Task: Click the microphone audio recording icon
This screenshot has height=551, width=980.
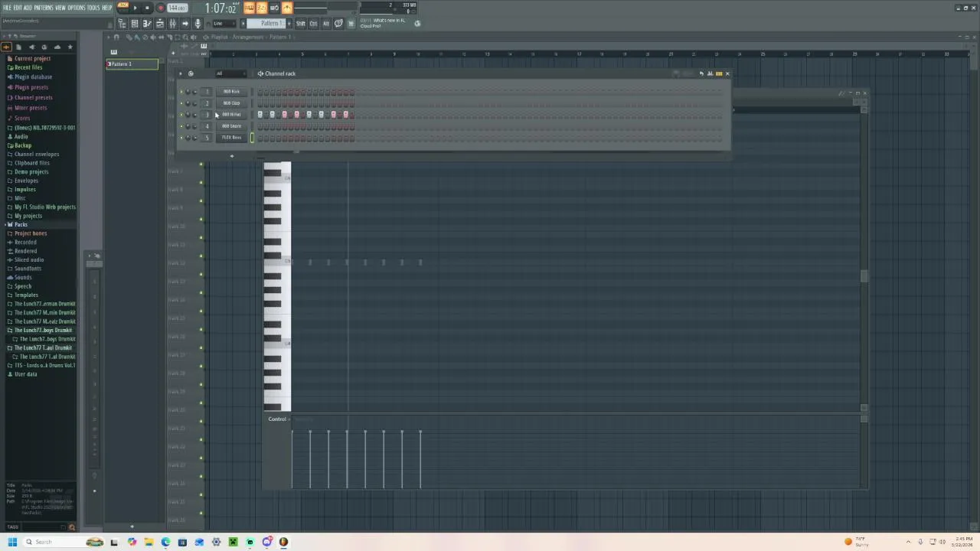Action: [198, 23]
